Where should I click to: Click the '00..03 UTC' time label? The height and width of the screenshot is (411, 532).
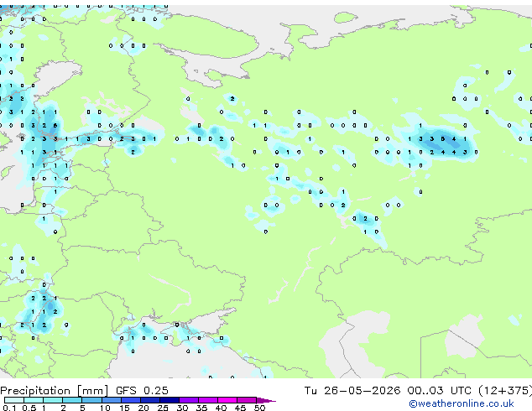(440, 391)
